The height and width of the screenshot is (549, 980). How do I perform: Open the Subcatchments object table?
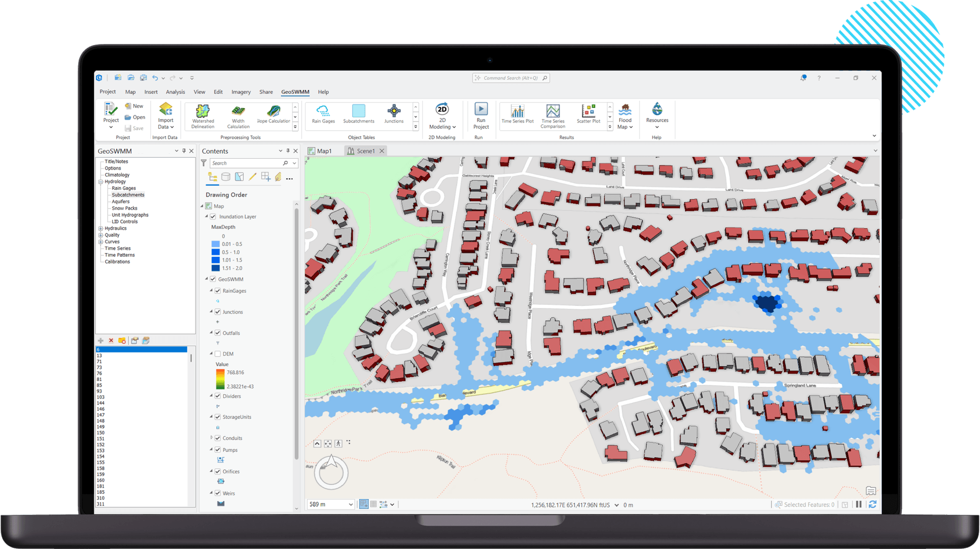[x=358, y=114]
